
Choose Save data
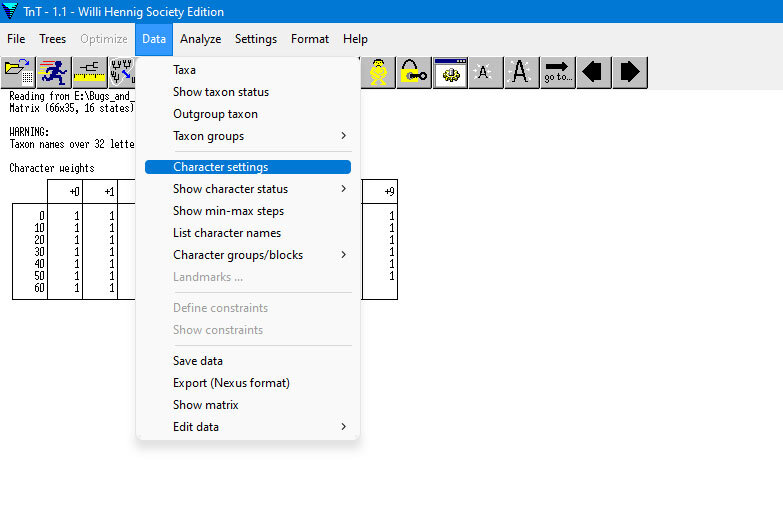pyautogui.click(x=248, y=361)
